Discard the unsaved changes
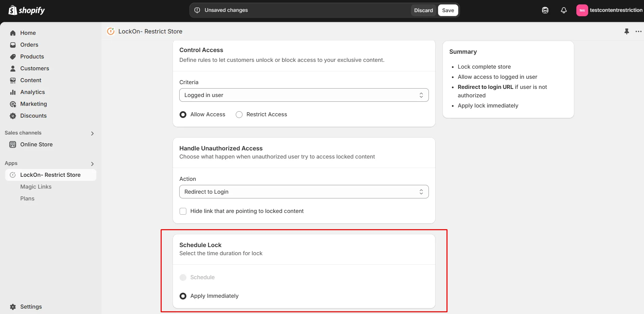Viewport: 644px width, 314px height. coord(423,10)
